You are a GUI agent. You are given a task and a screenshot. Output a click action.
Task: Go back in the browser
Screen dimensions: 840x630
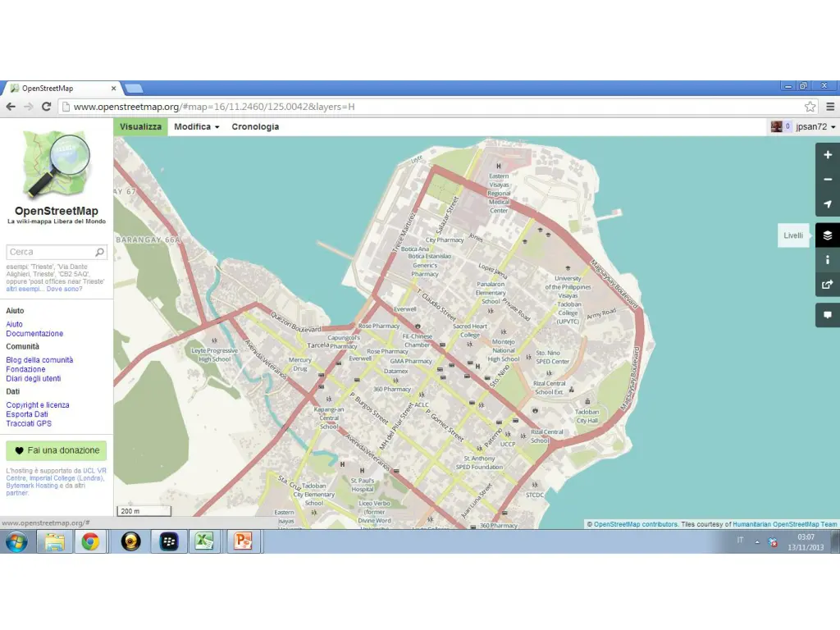coord(11,107)
